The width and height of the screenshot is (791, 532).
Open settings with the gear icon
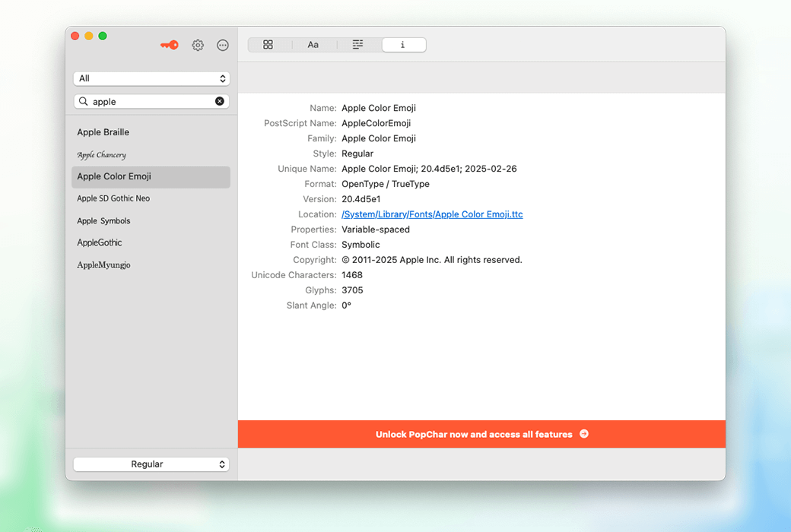[198, 45]
